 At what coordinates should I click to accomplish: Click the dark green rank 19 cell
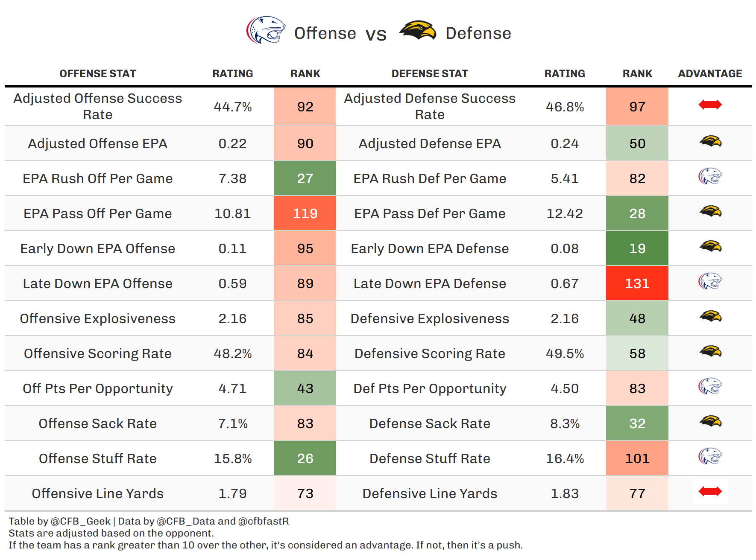637,248
